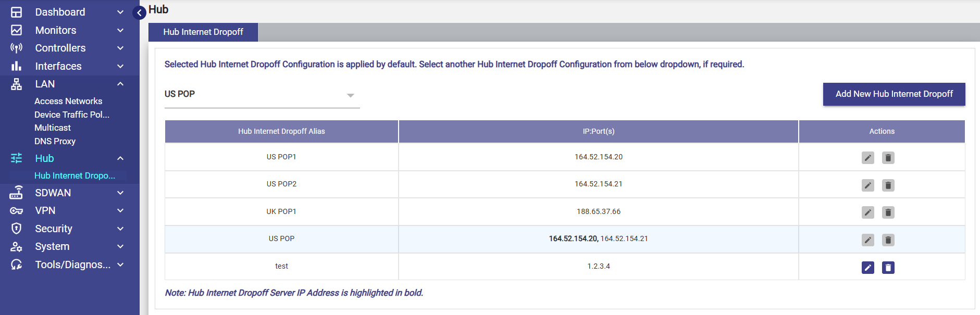Open Access Networks under LAN
The height and width of the screenshot is (315, 980).
[x=68, y=101]
